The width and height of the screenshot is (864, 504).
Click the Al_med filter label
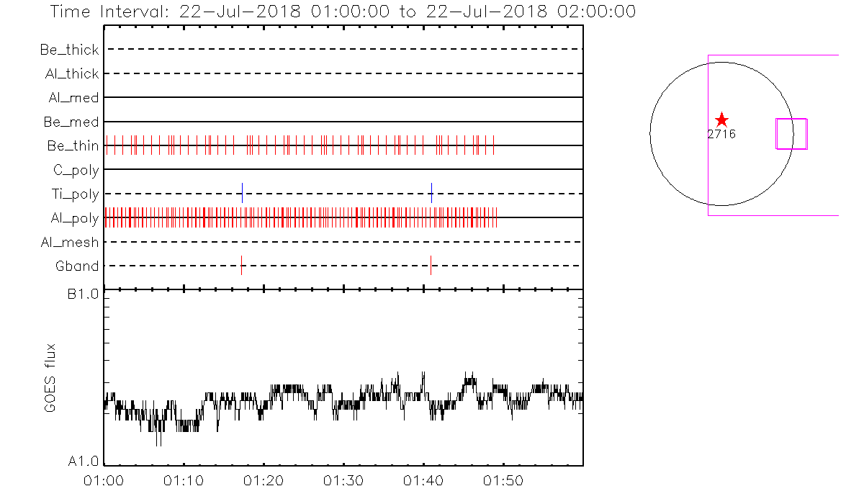point(74,98)
